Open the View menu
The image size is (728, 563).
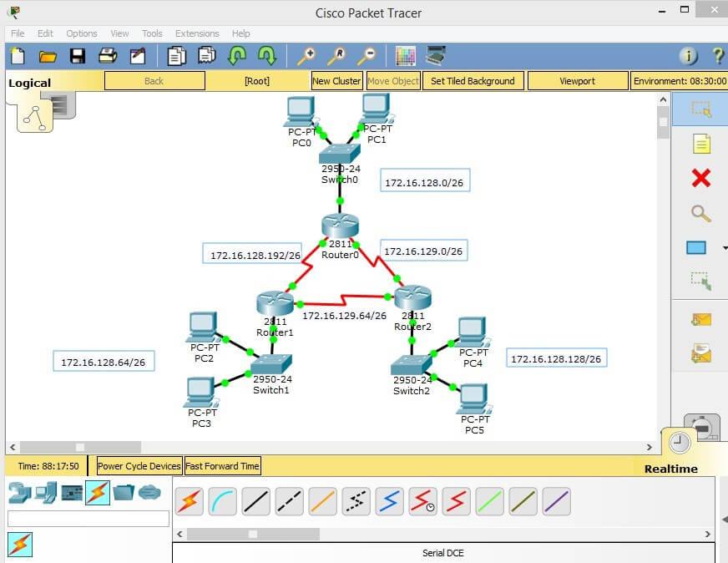pos(119,33)
